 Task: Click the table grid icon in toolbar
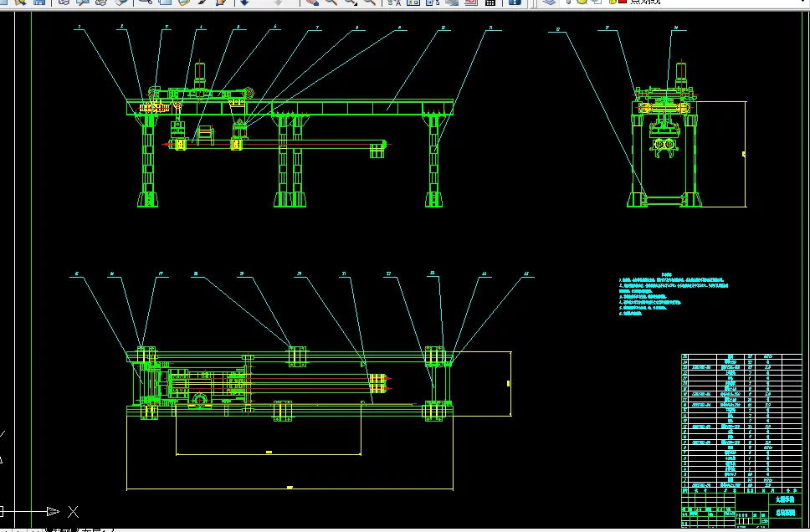tap(490, 2)
